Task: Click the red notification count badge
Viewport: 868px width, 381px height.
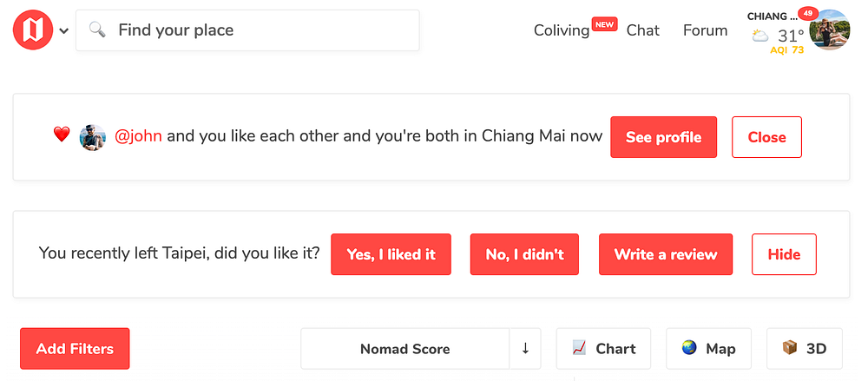Action: coord(808,14)
